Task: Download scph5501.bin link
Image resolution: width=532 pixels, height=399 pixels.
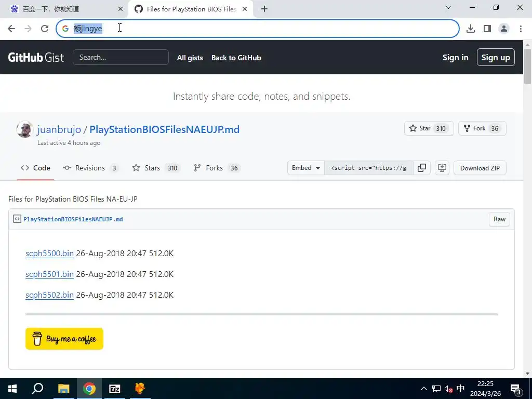Action: pos(49,274)
